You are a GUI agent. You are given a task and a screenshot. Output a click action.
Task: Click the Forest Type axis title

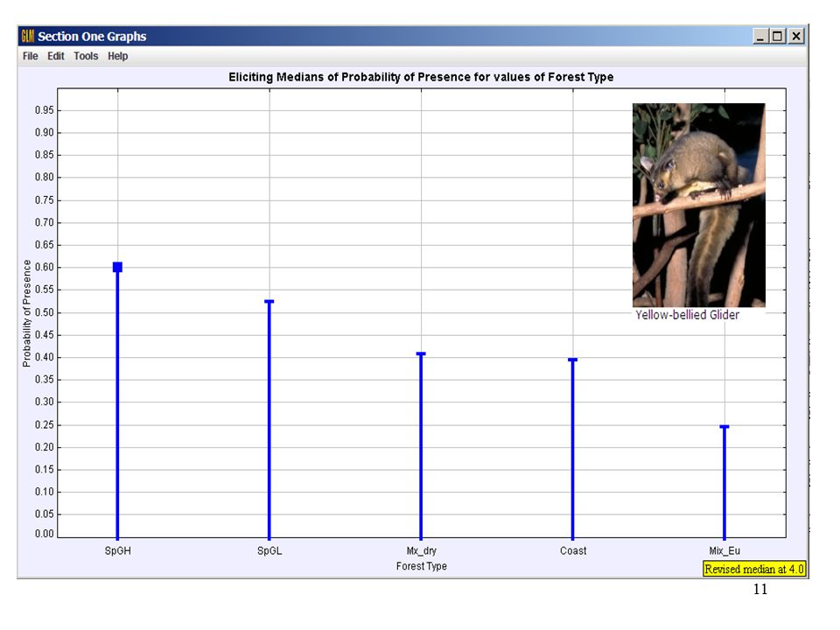[x=422, y=566]
